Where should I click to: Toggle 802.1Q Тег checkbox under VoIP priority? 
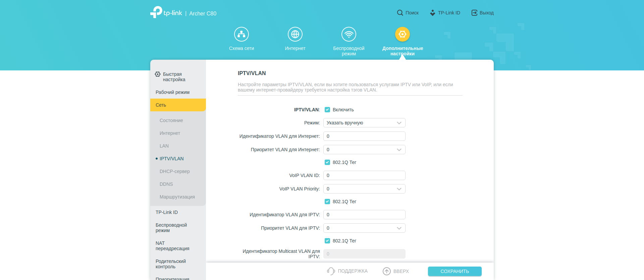click(327, 202)
